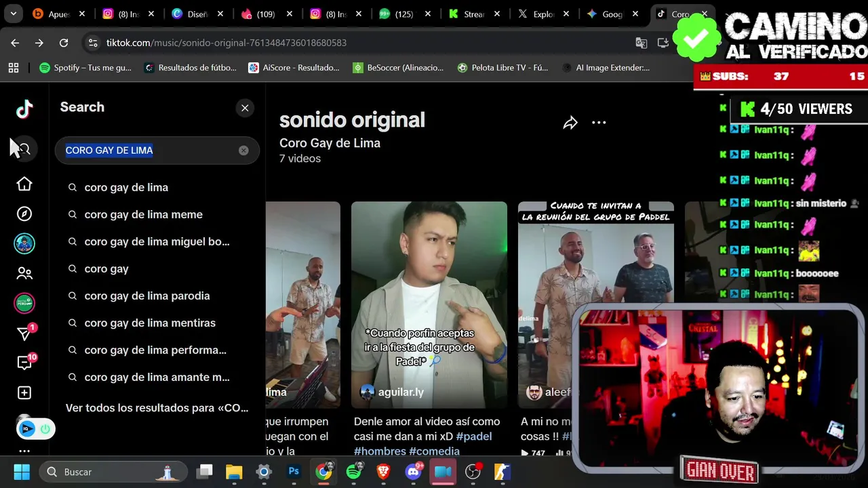Open the aguilar.ly video thumbnail
The height and width of the screenshot is (488, 868).
[429, 304]
